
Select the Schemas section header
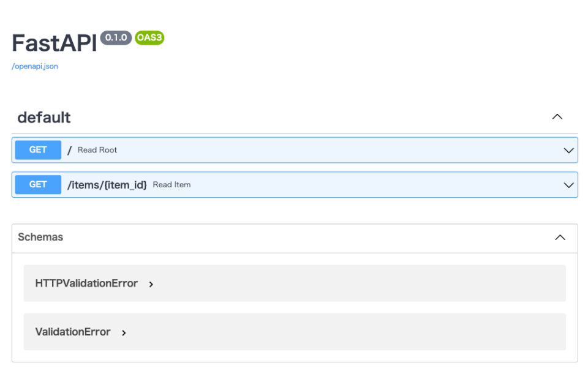(x=40, y=237)
